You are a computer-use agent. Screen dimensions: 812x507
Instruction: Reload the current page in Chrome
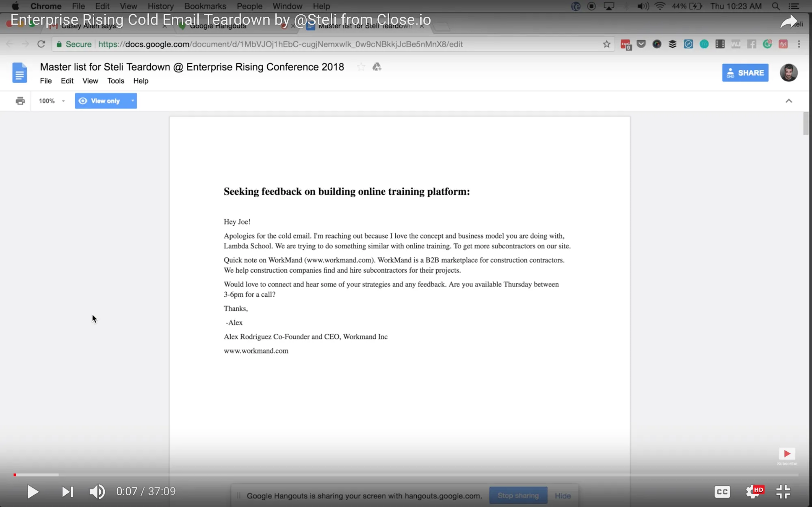tap(41, 44)
